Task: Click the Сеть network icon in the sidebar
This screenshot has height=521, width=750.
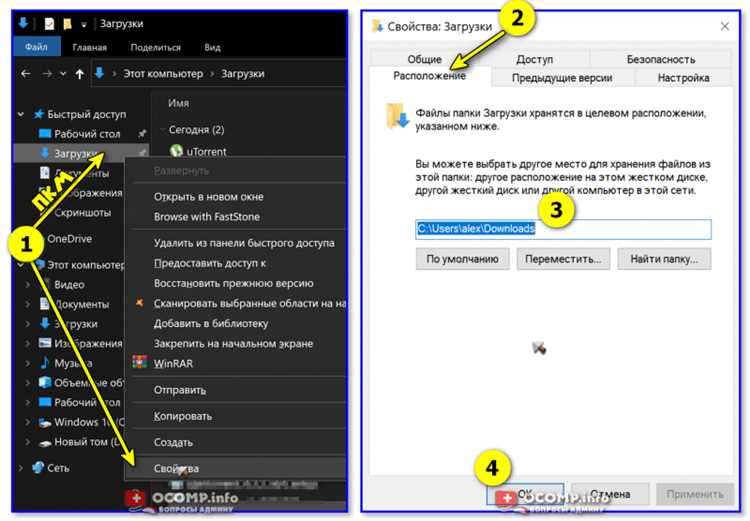Action: [38, 467]
